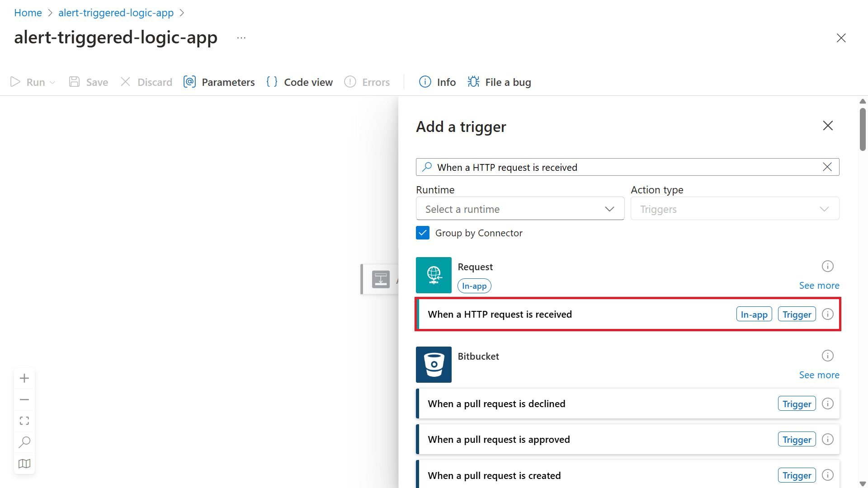This screenshot has width=868, height=488.
Task: Clear the trigger search text
Action: pos(827,167)
